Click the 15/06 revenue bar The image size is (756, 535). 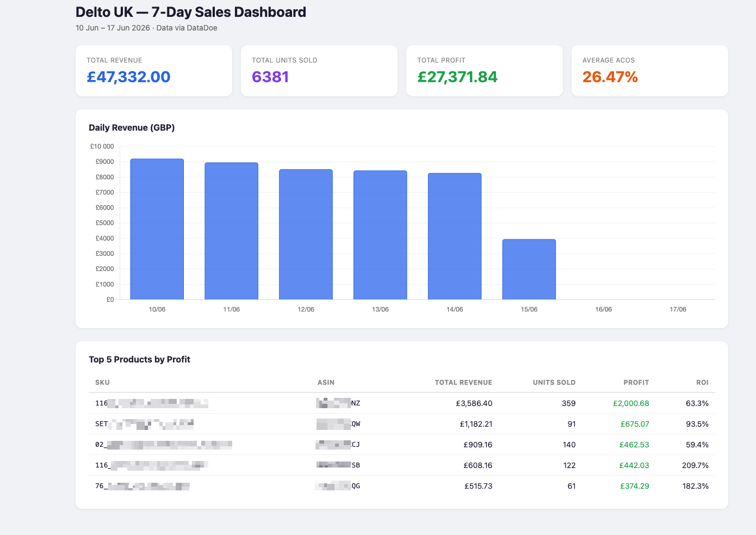coord(529,269)
